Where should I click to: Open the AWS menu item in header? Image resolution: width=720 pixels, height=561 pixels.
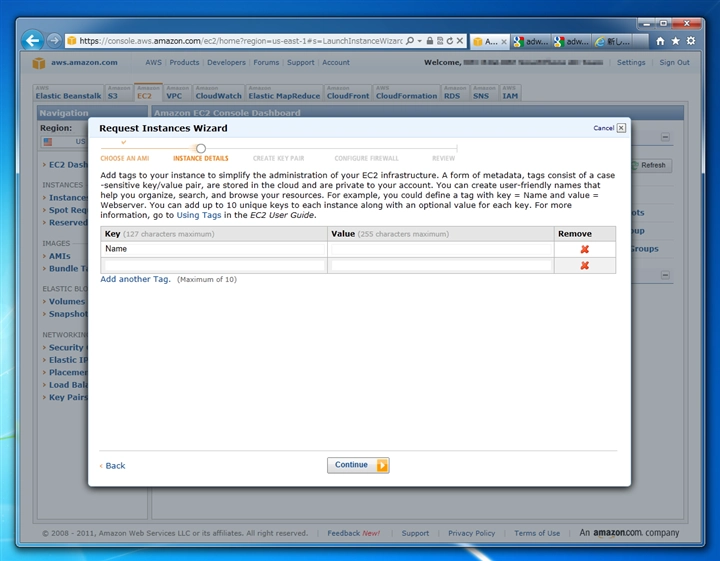point(153,62)
